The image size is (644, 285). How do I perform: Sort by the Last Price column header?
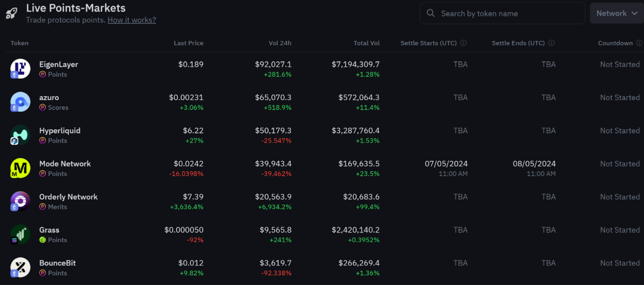(x=188, y=43)
